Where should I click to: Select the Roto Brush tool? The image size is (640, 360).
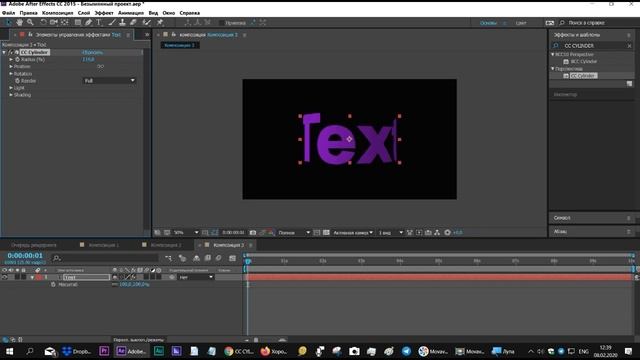(147, 22)
